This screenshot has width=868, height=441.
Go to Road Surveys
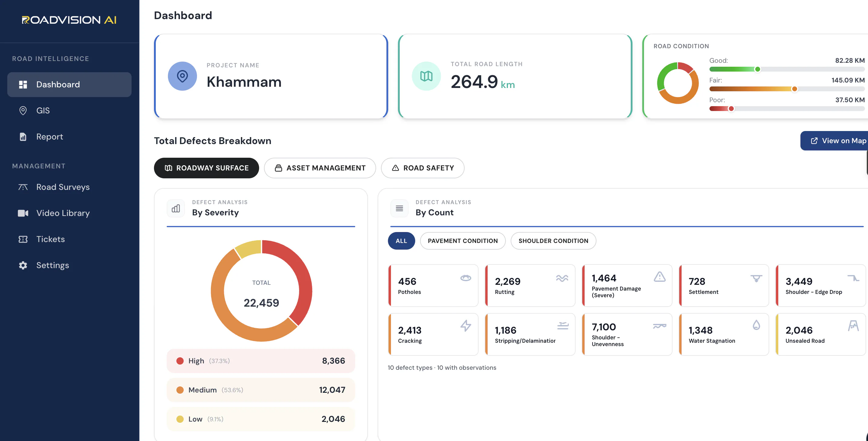pyautogui.click(x=69, y=187)
